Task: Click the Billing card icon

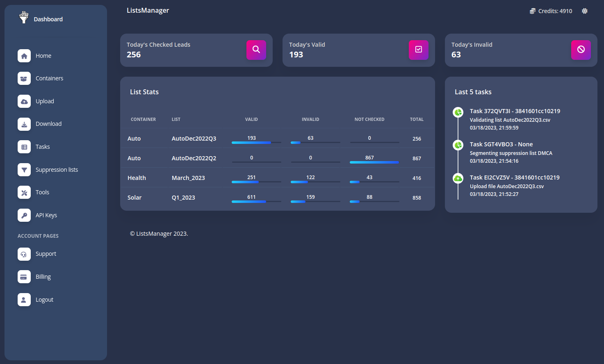Action: tap(24, 277)
